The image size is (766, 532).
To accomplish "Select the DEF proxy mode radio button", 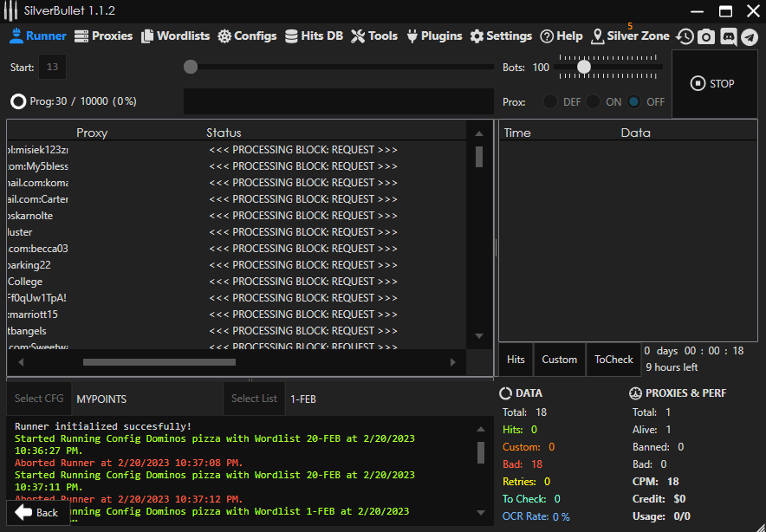I will click(550, 101).
